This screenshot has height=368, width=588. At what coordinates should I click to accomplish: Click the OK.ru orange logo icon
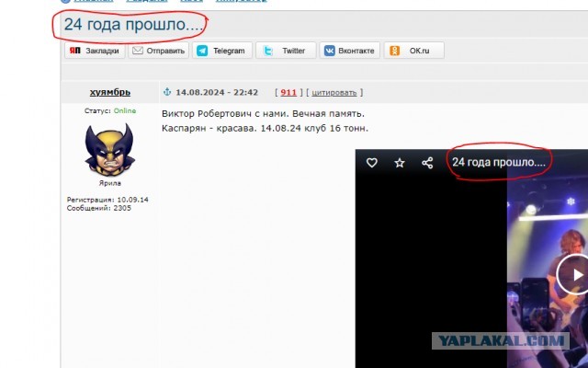[394, 51]
